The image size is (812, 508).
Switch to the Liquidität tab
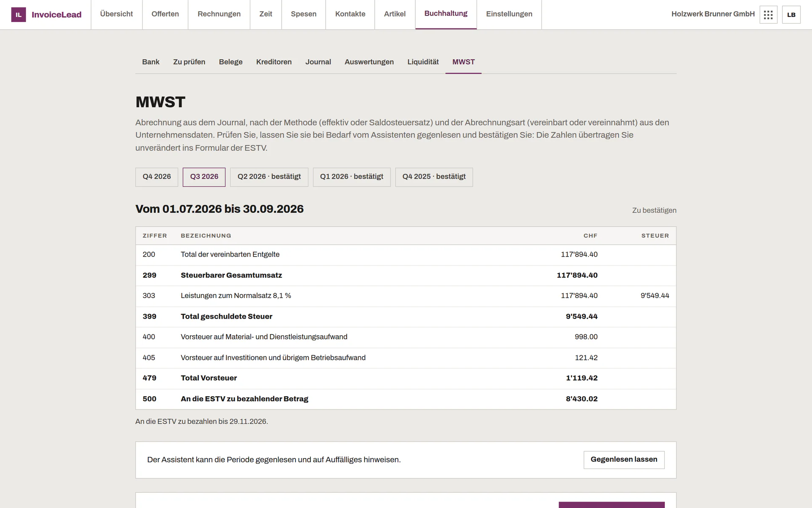pyautogui.click(x=423, y=62)
